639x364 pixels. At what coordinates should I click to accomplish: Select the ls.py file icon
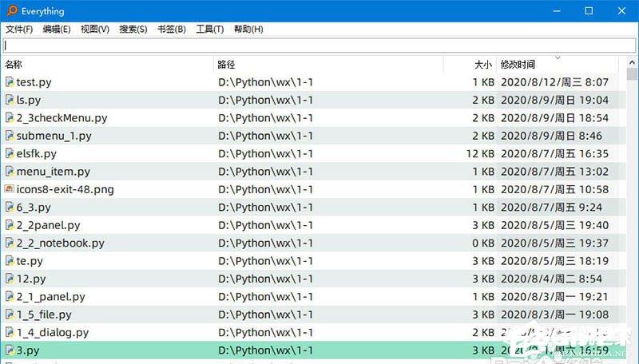click(10, 100)
